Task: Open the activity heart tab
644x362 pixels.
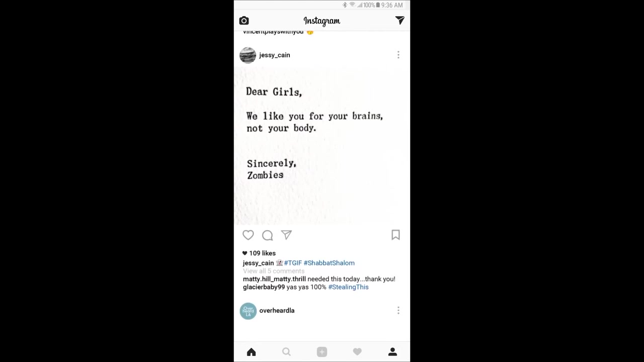Action: (x=357, y=352)
